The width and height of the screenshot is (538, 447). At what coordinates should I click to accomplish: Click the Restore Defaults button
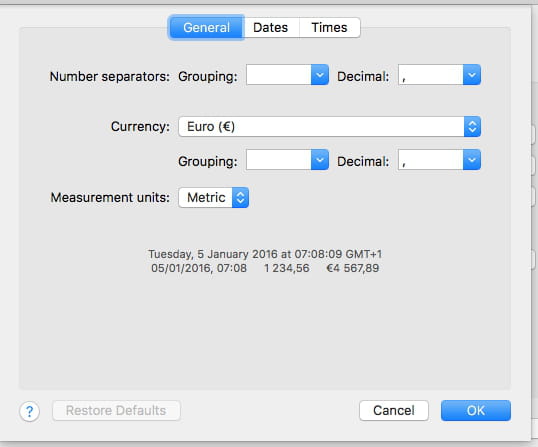point(116,410)
